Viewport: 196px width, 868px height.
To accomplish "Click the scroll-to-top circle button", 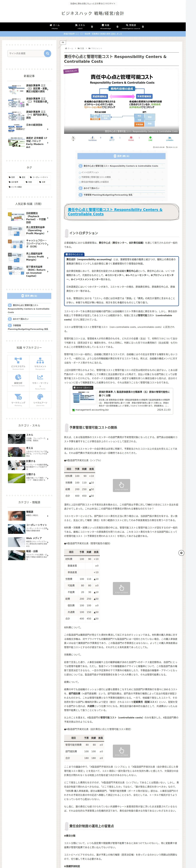I will coord(181,553).
